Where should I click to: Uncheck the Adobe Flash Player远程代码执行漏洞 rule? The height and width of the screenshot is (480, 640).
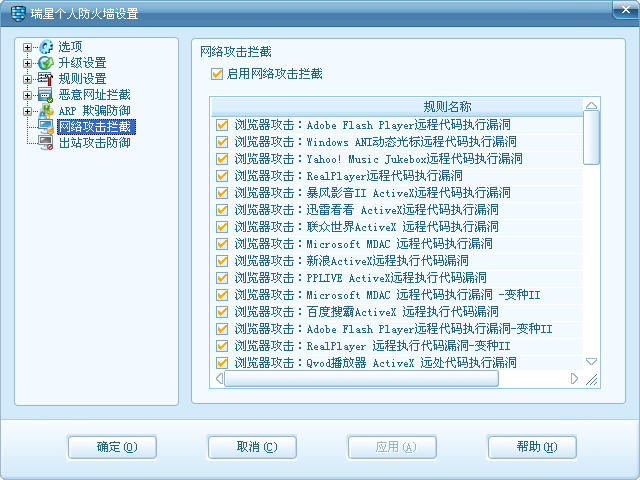[x=222, y=125]
